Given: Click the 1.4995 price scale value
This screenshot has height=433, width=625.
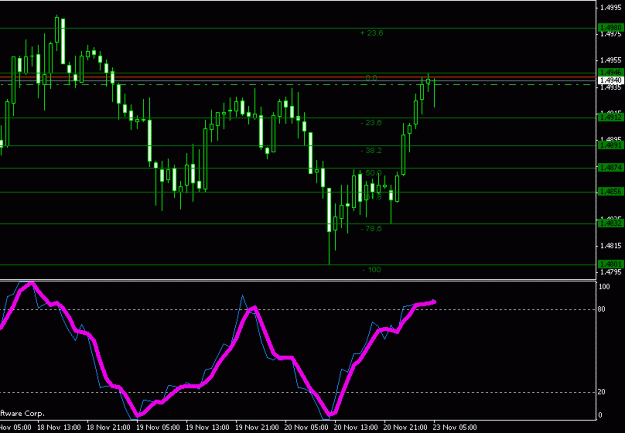Looking at the screenshot, I should click(611, 7).
